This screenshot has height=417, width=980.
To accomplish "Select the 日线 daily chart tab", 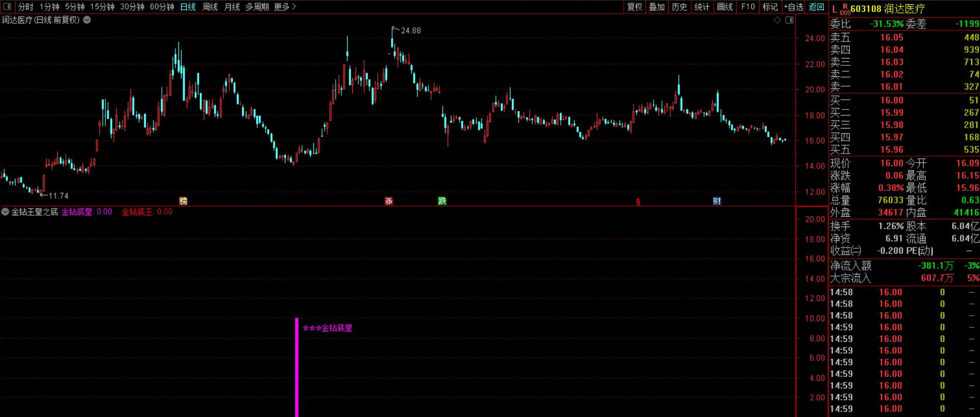I will click(x=188, y=7).
